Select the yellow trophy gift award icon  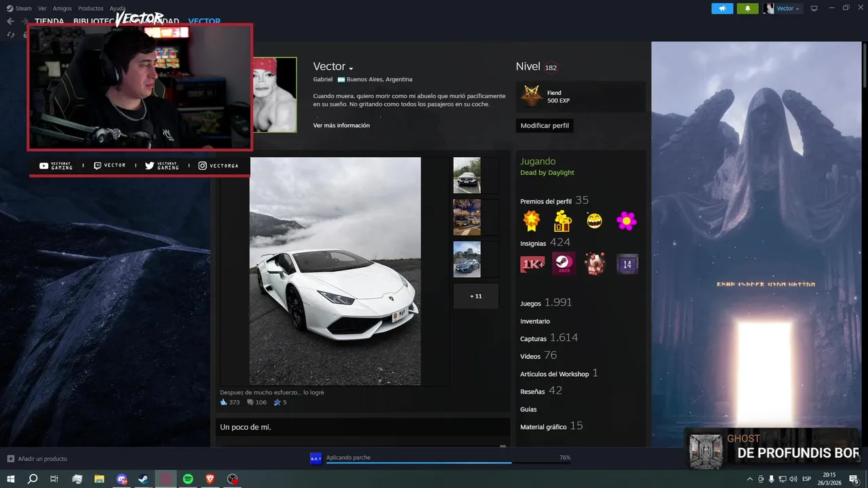coord(563,221)
